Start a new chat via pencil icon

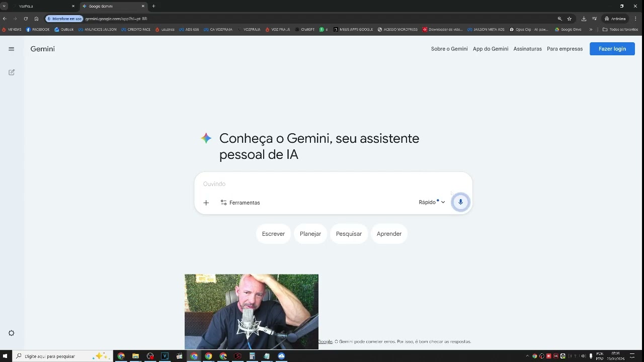click(x=12, y=72)
